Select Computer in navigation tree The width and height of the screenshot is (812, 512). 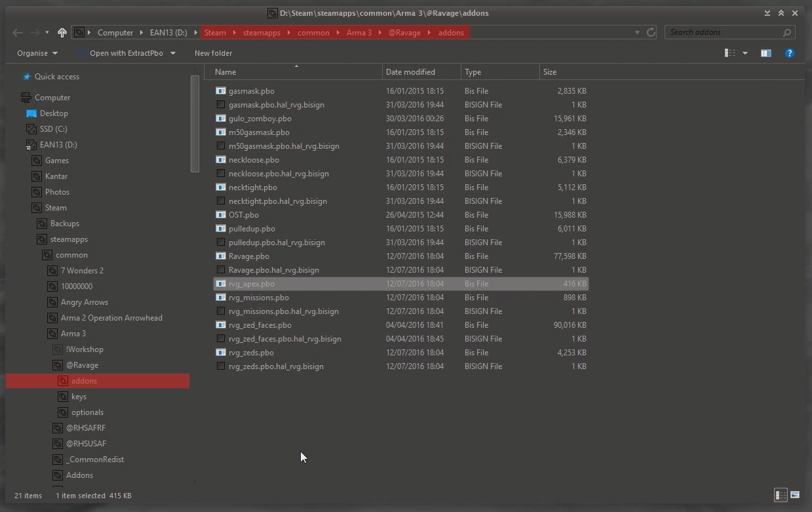(x=52, y=98)
